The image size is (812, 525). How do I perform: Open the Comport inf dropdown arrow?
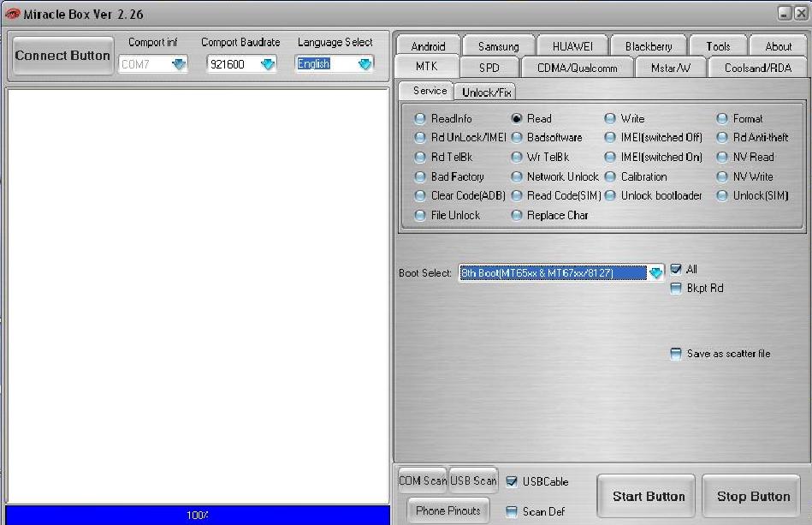point(179,64)
